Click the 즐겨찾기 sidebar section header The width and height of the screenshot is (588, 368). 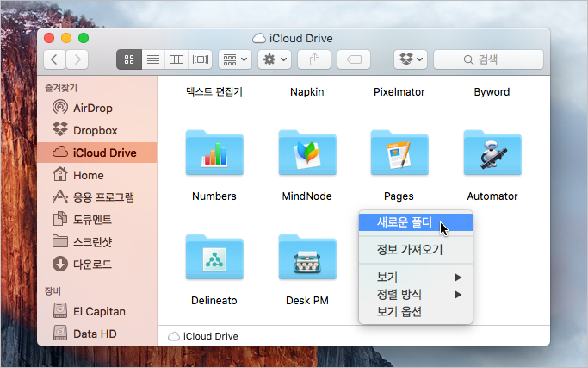61,88
